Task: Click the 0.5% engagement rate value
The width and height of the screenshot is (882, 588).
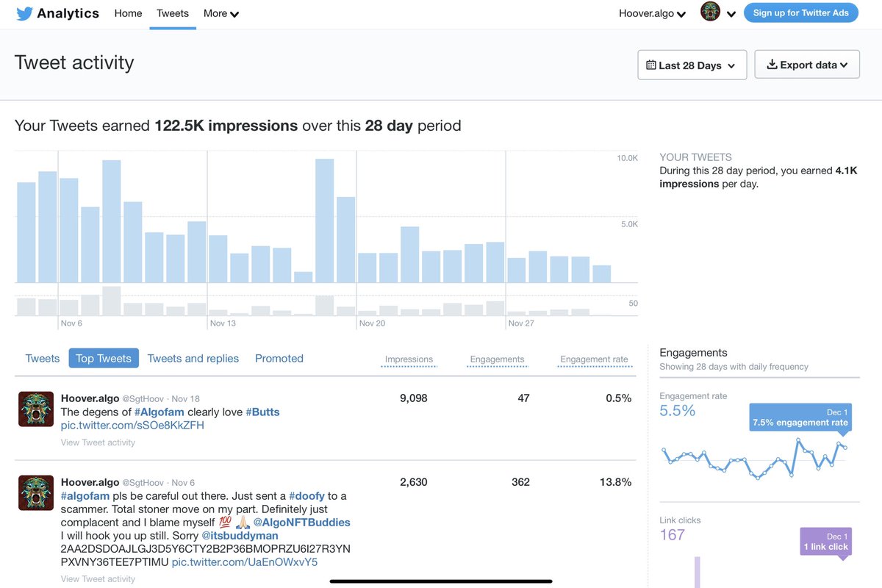Action: [x=618, y=398]
